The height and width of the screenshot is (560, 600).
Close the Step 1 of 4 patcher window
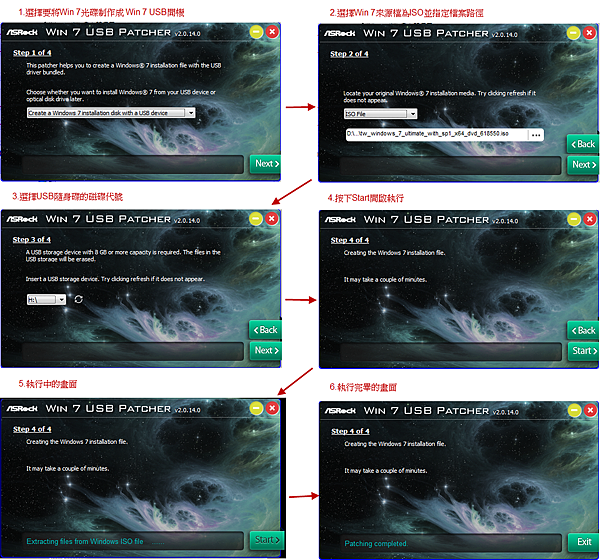tap(272, 32)
